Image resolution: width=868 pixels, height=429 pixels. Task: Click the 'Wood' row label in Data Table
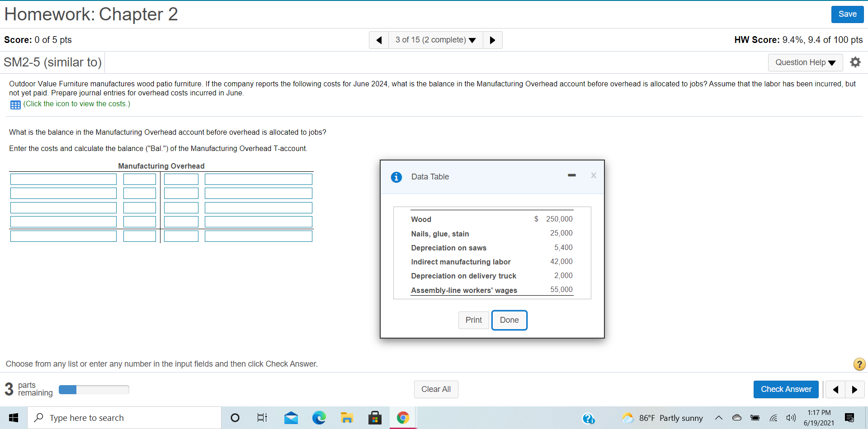[421, 220]
